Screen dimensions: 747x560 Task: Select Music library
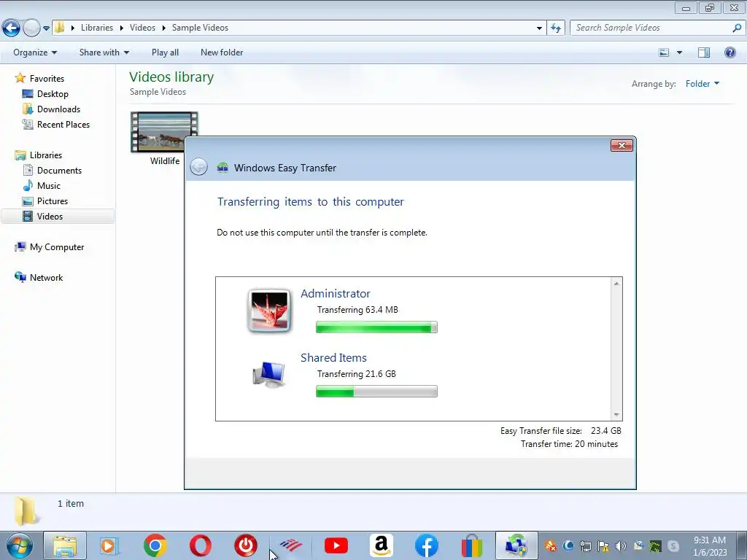pos(42,186)
